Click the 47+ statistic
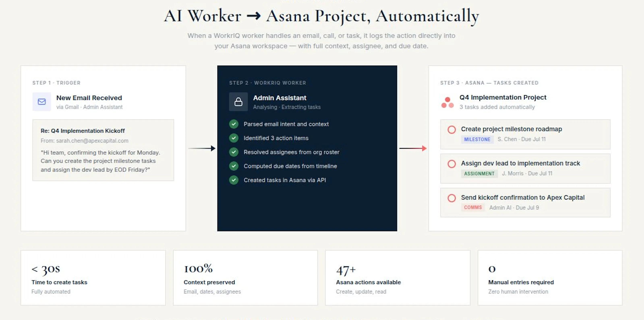This screenshot has width=644, height=320. coord(346,270)
